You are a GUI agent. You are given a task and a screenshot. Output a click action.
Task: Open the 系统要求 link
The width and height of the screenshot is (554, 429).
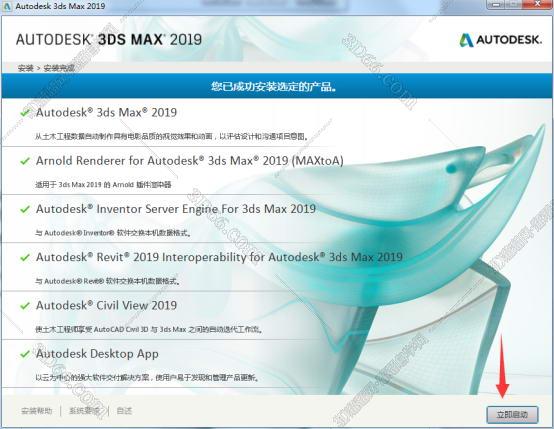point(84,411)
